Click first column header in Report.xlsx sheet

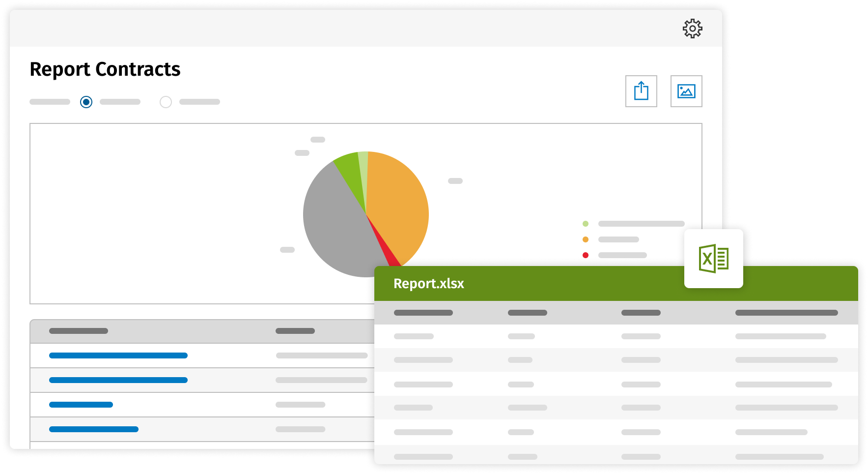point(423,313)
